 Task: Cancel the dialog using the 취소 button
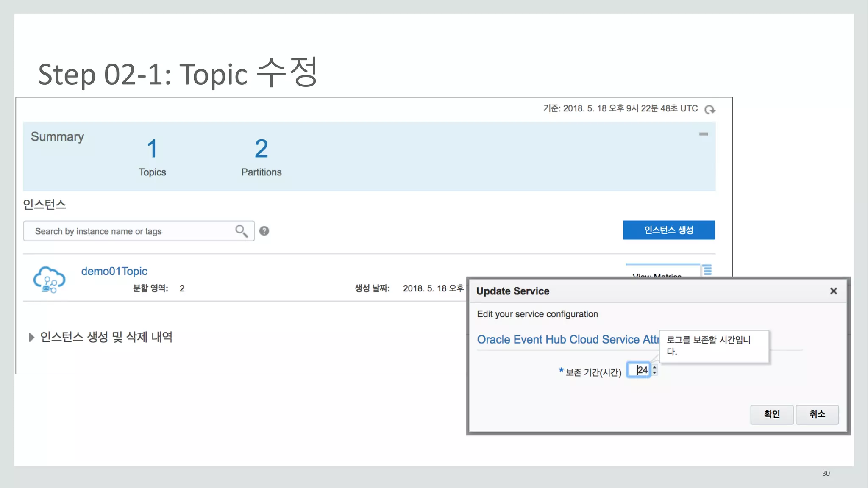pos(817,414)
